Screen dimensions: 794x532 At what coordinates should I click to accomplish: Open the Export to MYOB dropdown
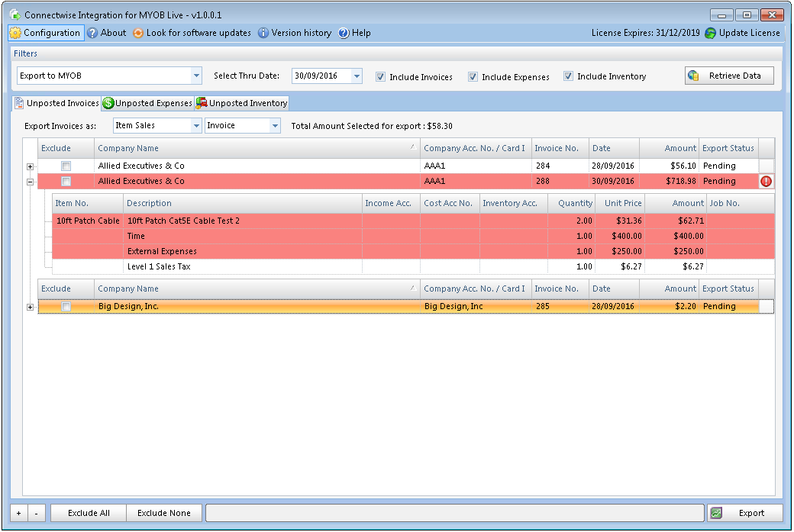[x=197, y=76]
